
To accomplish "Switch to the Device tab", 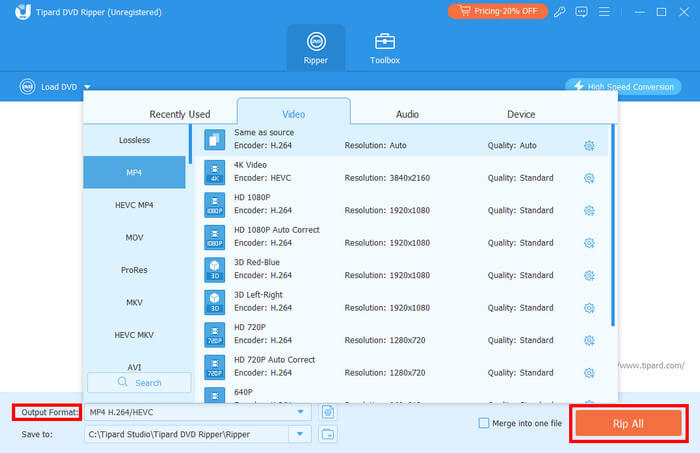I will pos(521,114).
